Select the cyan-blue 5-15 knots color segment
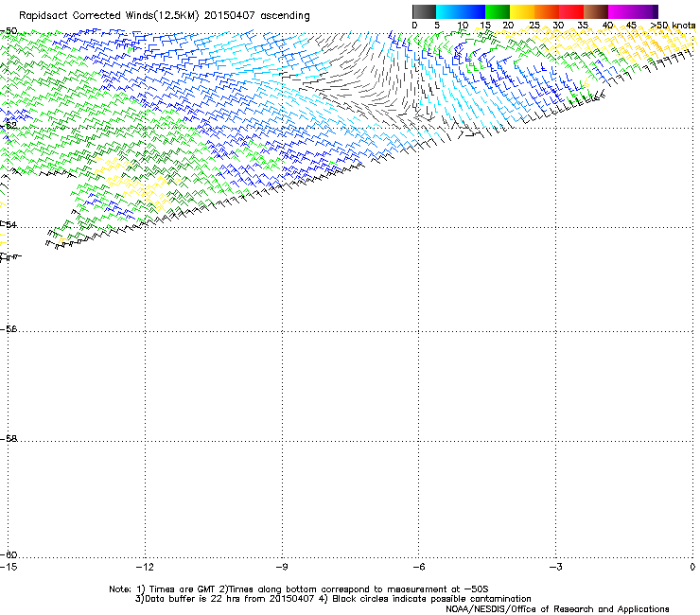The image size is (700, 615). tap(461, 11)
